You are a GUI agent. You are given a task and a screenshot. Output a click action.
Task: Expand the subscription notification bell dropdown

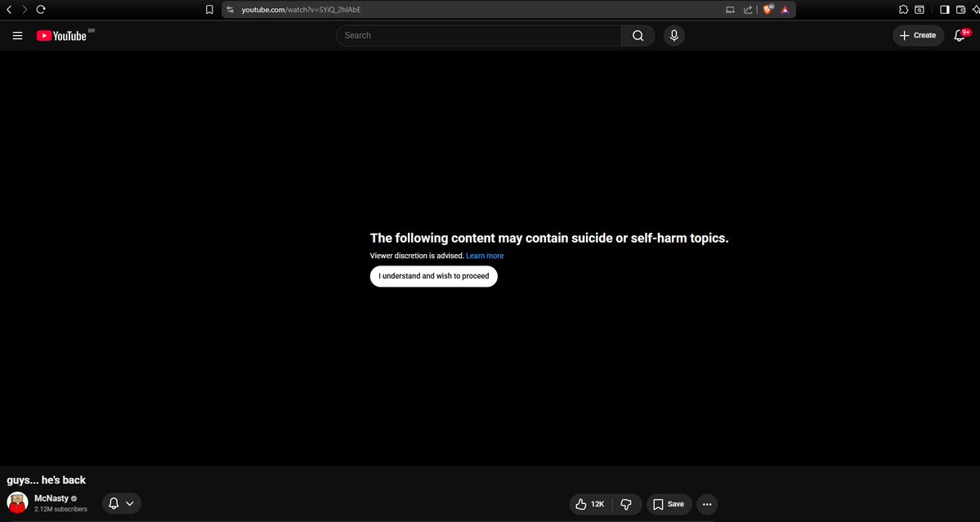pyautogui.click(x=122, y=503)
